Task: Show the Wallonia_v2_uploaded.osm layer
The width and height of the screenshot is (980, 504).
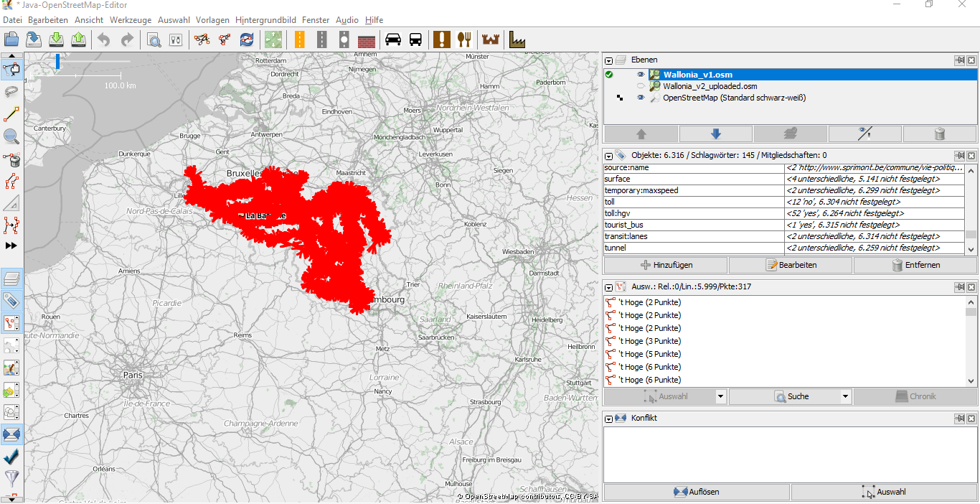Action: 641,86
